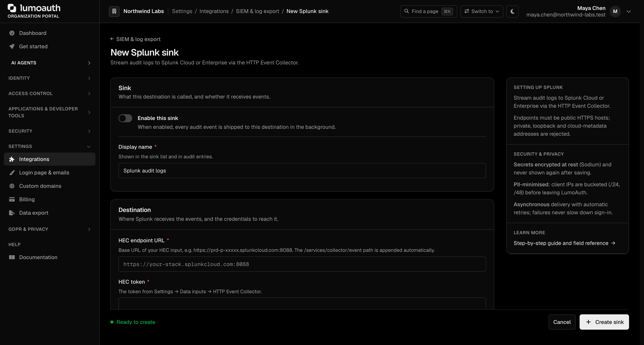Screen dimensions: 644x345
Task: Click the Custom domains globe icon
Action: [12, 186]
